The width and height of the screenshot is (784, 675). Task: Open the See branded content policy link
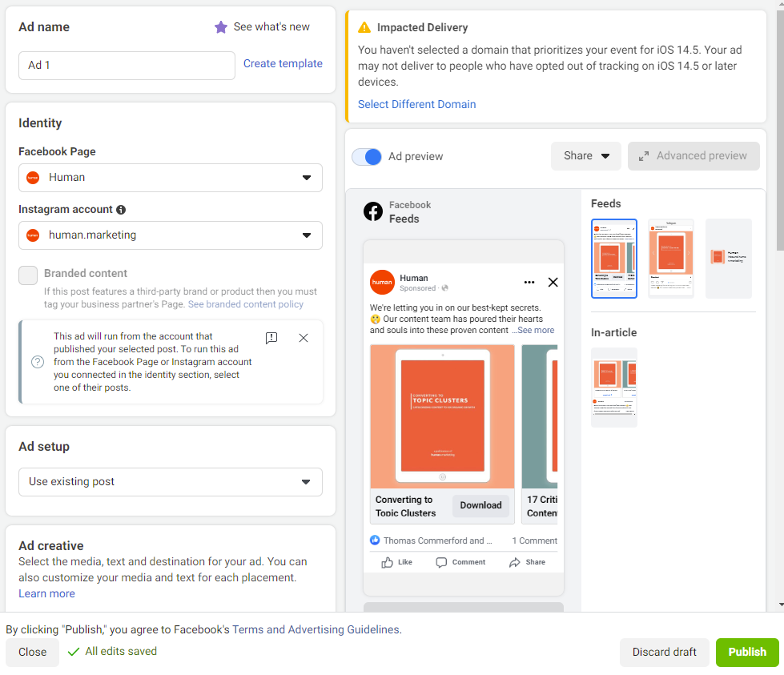246,304
